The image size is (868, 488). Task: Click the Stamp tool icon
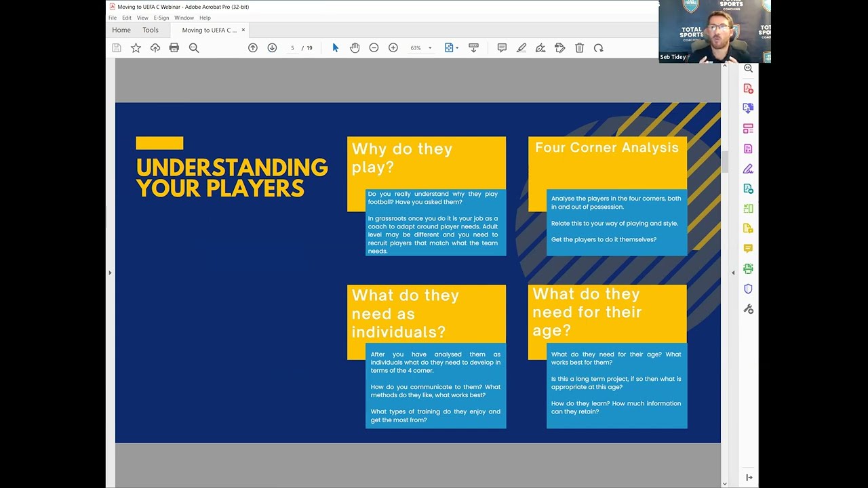(x=560, y=48)
